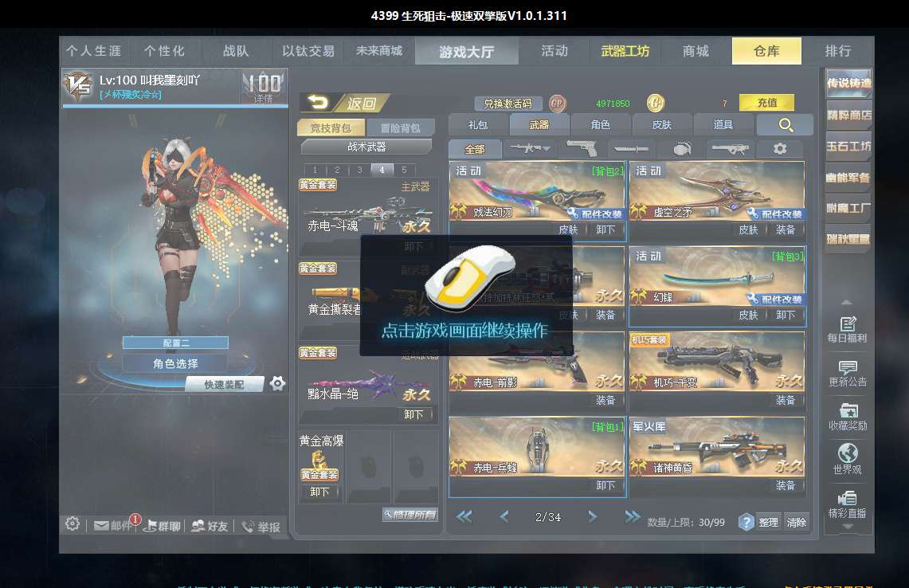Image resolution: width=909 pixels, height=588 pixels.
Task: Open 世界观 globe icon
Action: (848, 459)
